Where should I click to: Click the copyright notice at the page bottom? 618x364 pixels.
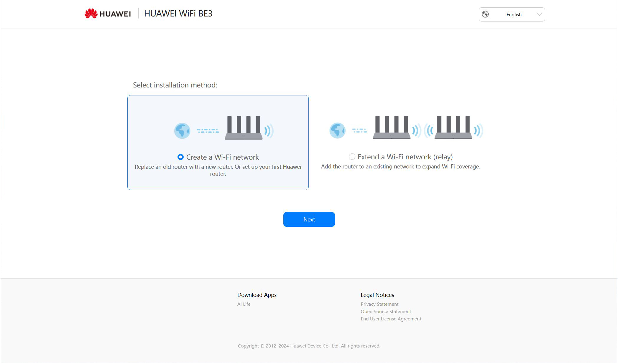309,346
